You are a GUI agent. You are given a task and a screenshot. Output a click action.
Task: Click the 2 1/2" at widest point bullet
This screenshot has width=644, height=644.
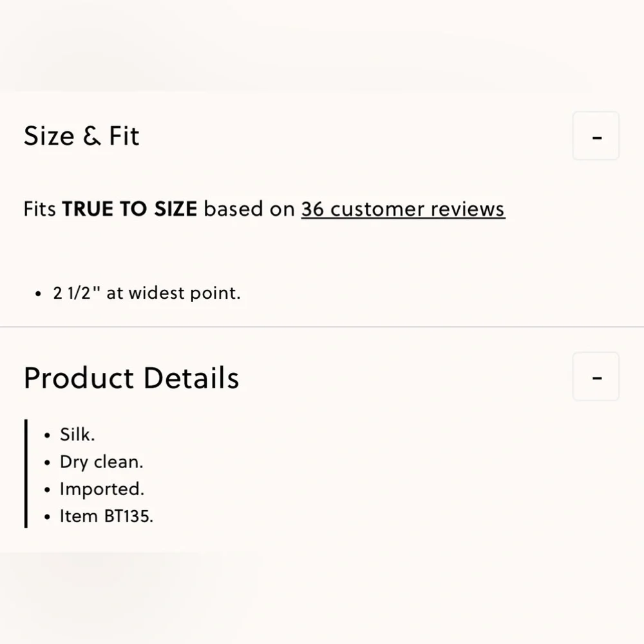147,293
